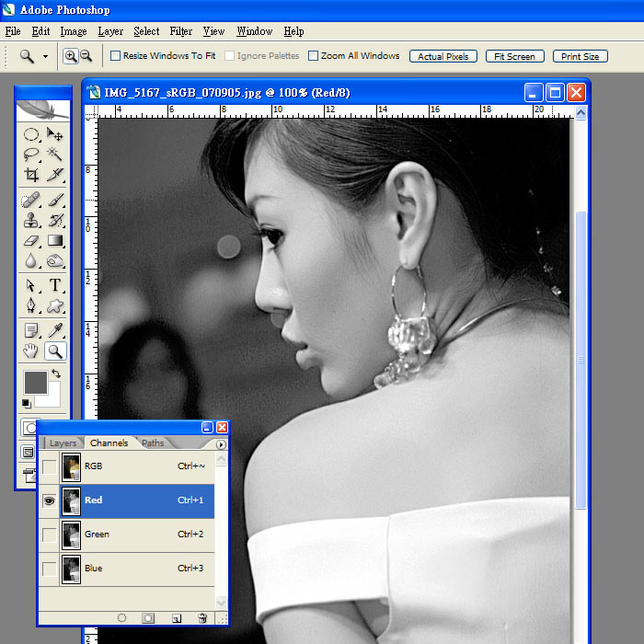Select the Horizontal Type tool
Viewport: 644px width, 644px height.
click(55, 285)
